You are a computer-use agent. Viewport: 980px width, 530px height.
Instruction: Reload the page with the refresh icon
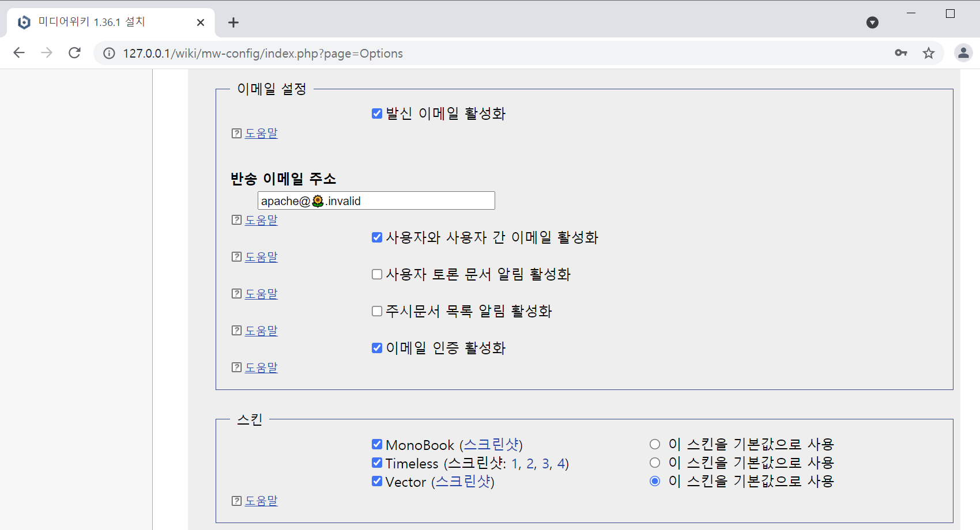(74, 53)
